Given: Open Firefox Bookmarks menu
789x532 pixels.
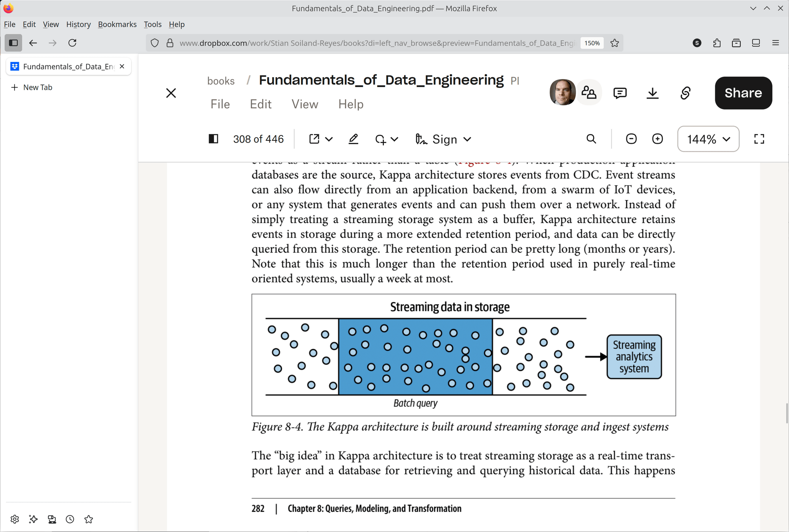Looking at the screenshot, I should 117,24.
